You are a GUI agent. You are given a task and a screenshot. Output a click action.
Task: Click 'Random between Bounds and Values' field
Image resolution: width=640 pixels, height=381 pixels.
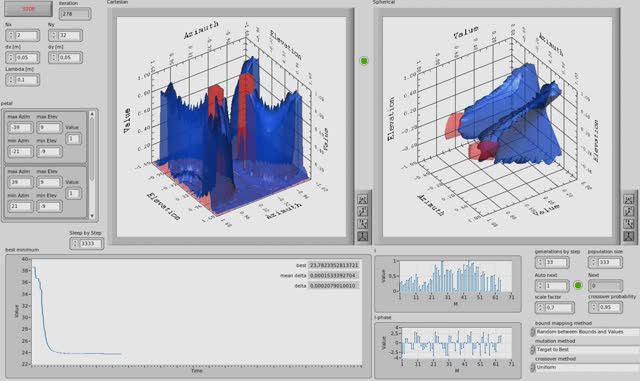coord(587,332)
